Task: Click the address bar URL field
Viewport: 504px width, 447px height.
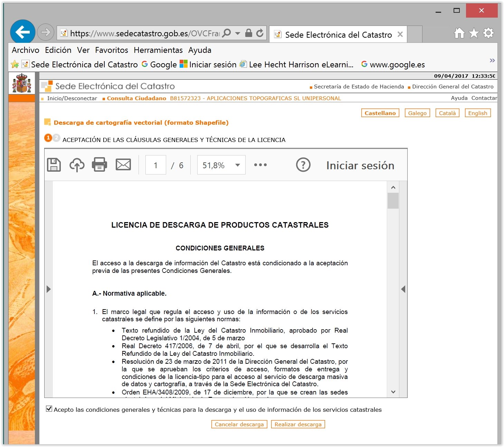Action: (x=145, y=33)
